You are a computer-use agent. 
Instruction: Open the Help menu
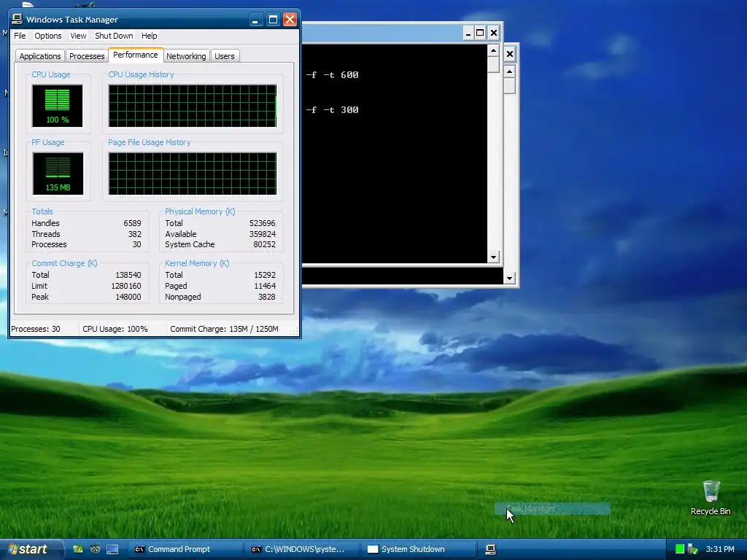point(149,36)
